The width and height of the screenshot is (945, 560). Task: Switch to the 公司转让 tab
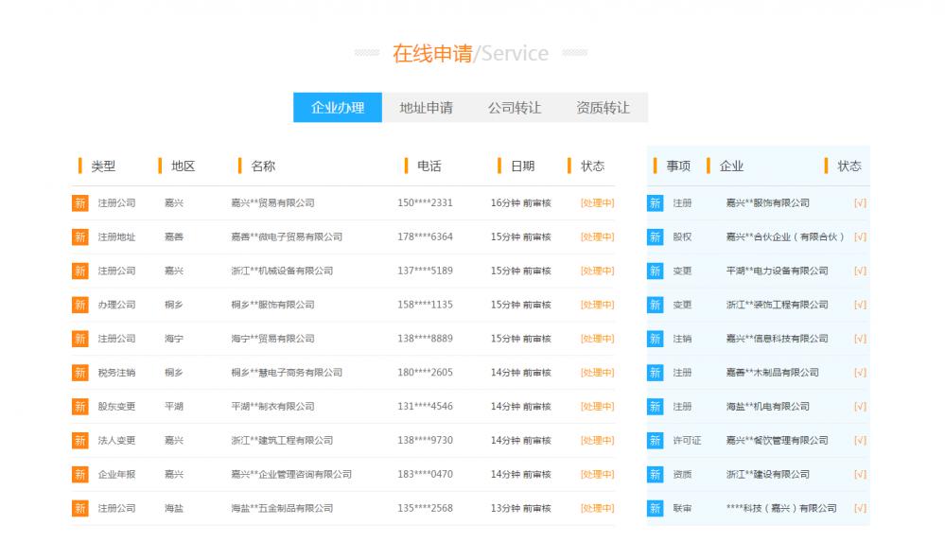coord(516,107)
